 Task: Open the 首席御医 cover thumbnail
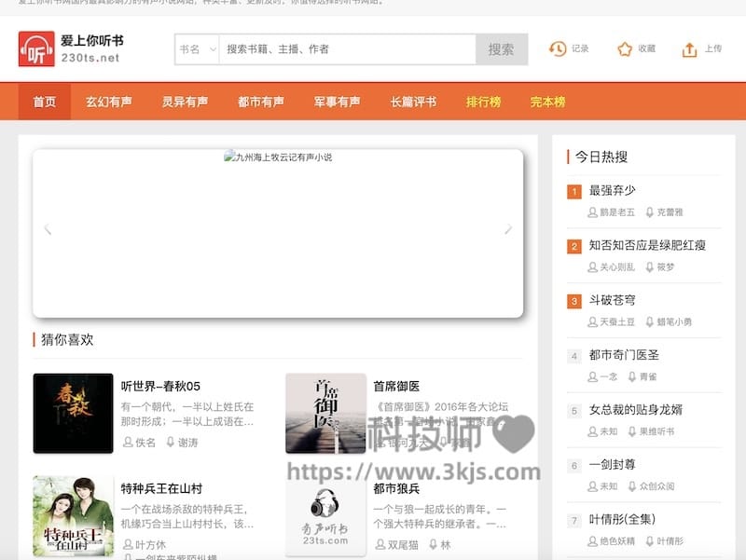coord(325,413)
